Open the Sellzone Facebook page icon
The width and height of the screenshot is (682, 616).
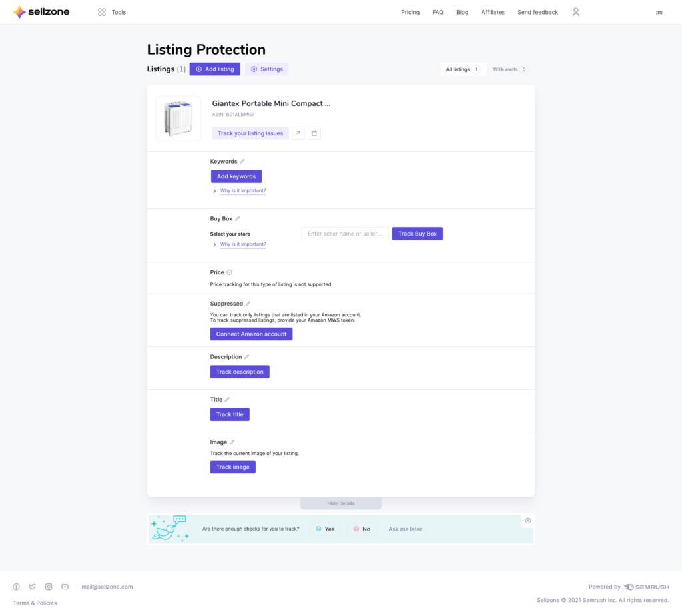click(x=17, y=587)
